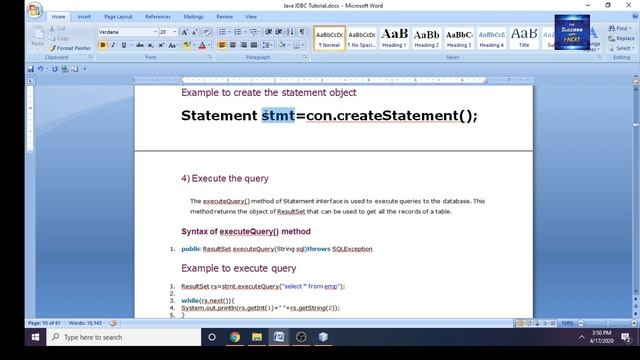Click the Sort icon
The width and height of the screenshot is (640, 360).
[290, 32]
